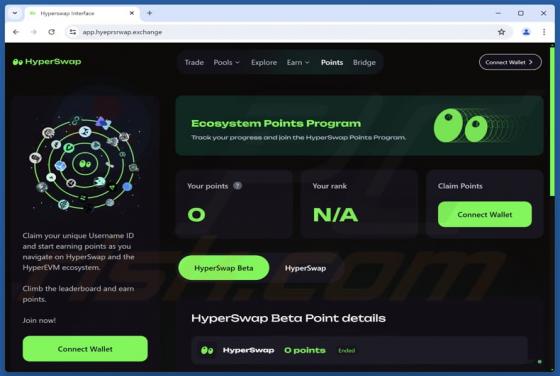Select the HyperSwap Beta tab
This screenshot has width=560, height=376.
(224, 268)
